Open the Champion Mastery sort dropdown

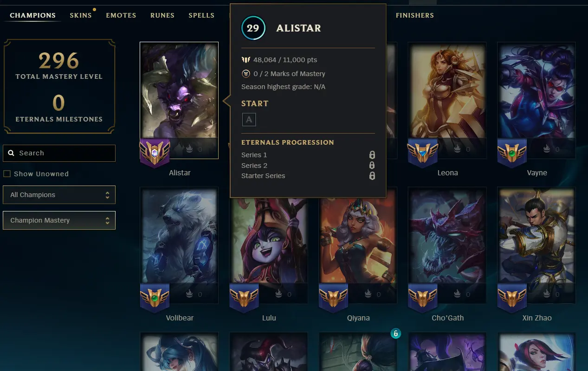[59, 220]
